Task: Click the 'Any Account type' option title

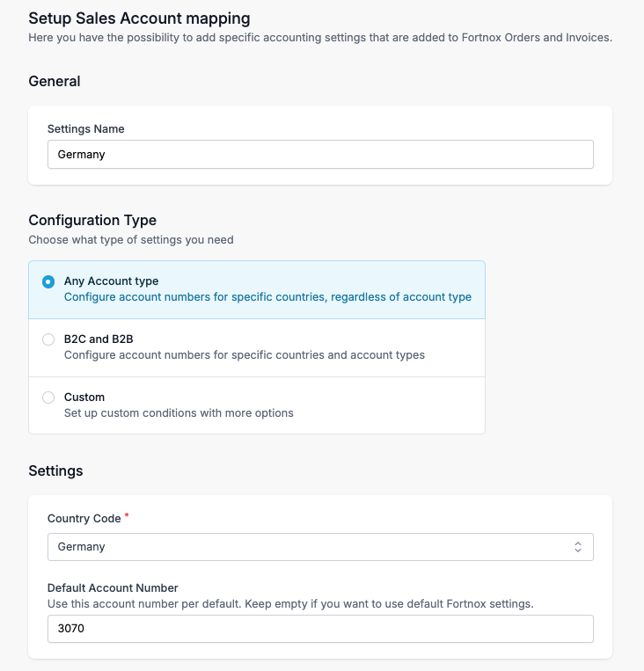Action: pyautogui.click(x=111, y=281)
